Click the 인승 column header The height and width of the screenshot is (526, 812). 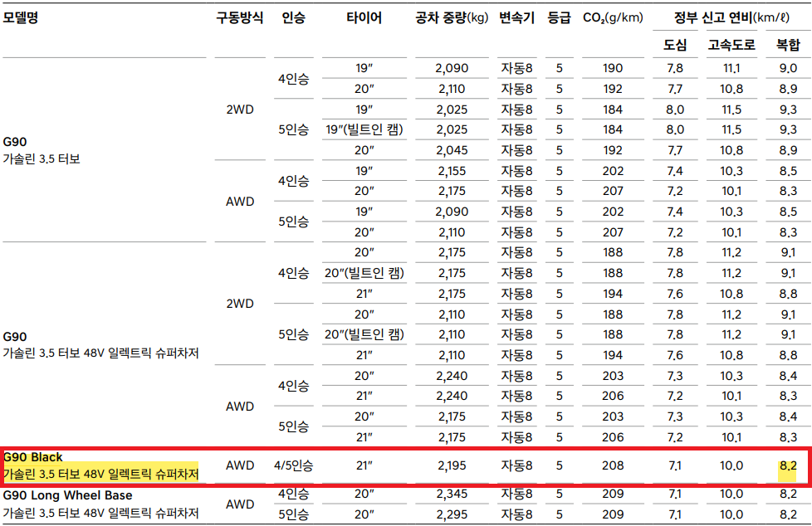pos(293,18)
